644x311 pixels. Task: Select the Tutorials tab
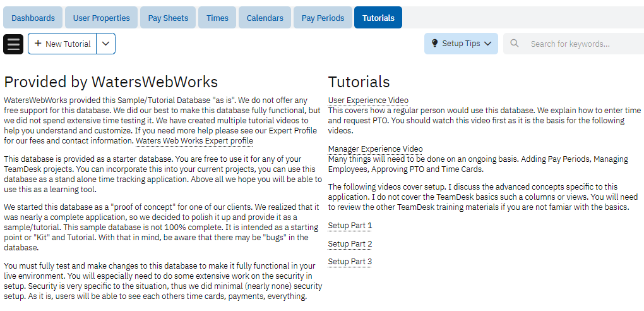[378, 18]
